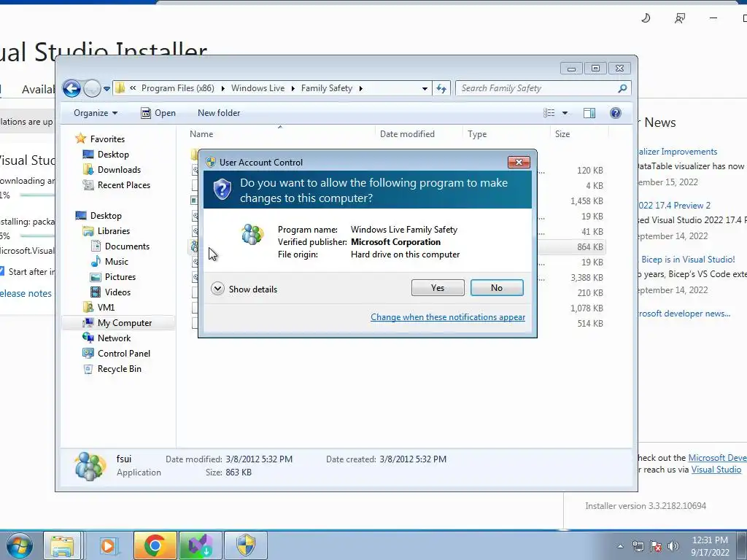Select the Desktop root tree item
The image size is (747, 560).
[x=106, y=216]
